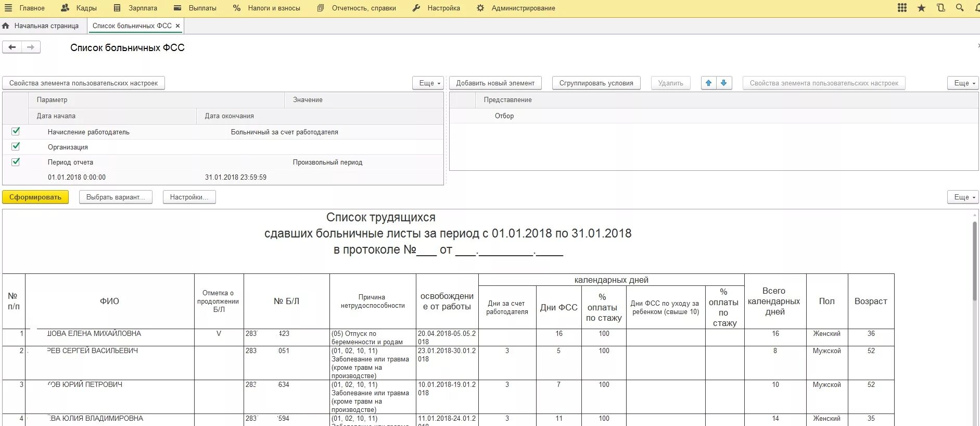Viewport: 980px width, 426px height.
Task: Select the Бoльничный за счет работодателя value
Action: pos(284,132)
